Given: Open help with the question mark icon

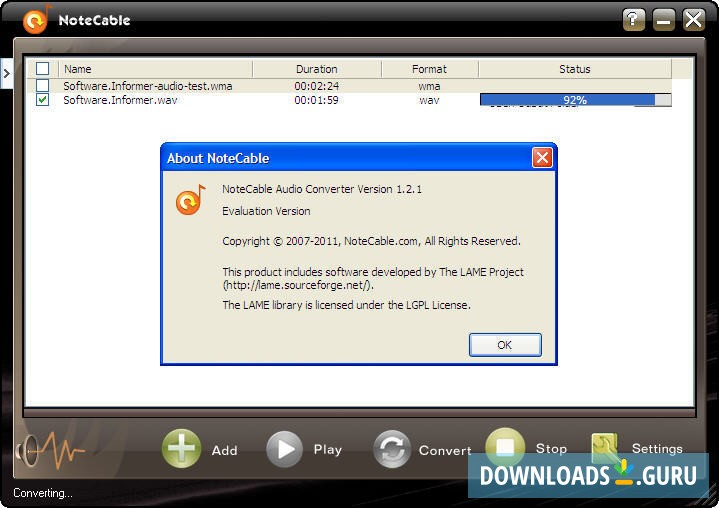Looking at the screenshot, I should click(x=634, y=20).
